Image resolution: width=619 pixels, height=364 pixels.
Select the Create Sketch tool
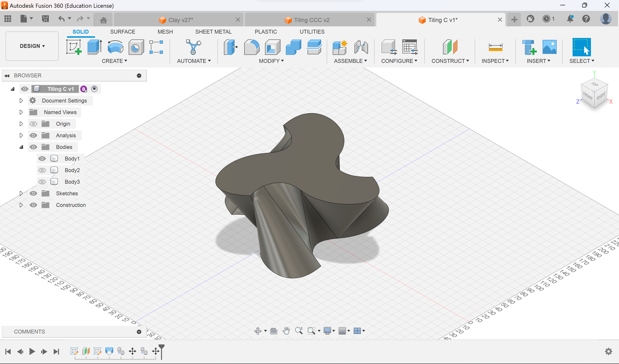point(74,47)
